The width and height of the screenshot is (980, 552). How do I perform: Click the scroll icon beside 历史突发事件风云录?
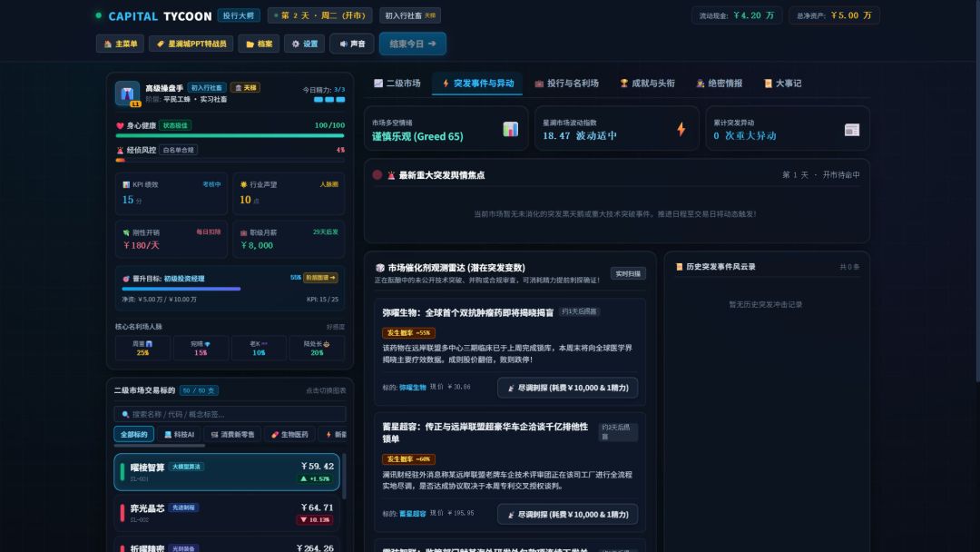pyautogui.click(x=680, y=267)
